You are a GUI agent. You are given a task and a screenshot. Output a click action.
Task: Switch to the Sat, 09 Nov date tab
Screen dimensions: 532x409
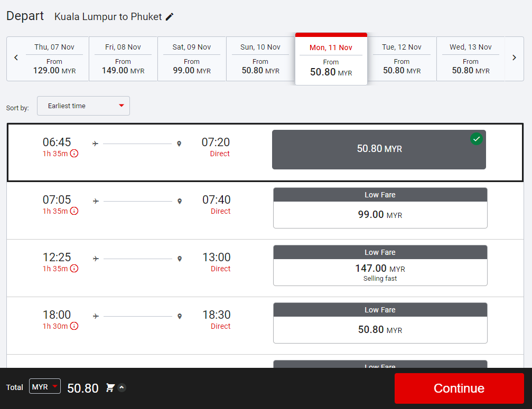(192, 59)
